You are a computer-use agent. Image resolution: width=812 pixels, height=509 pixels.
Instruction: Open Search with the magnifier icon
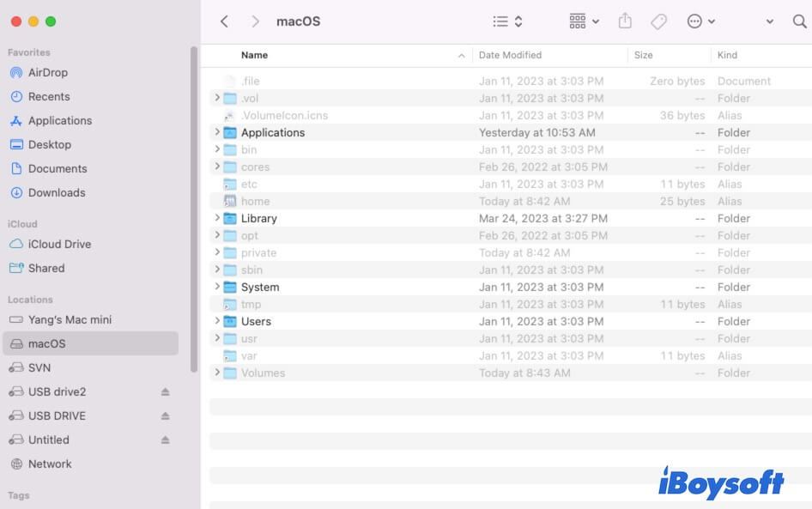(799, 21)
